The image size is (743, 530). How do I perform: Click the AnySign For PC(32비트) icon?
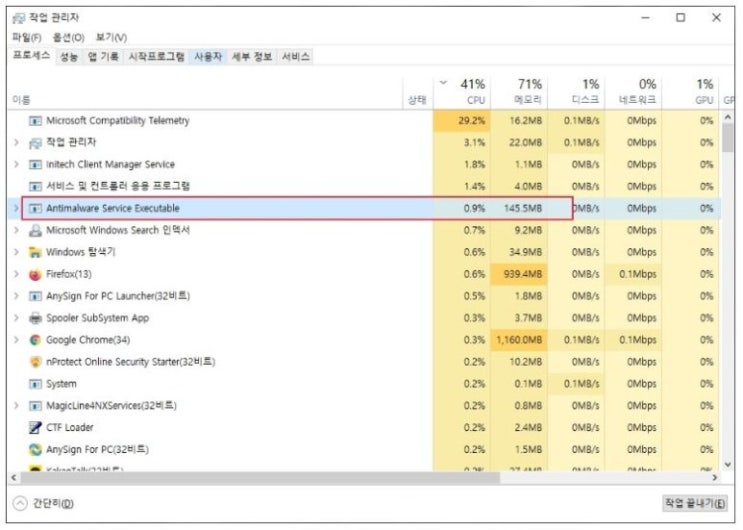pos(35,449)
